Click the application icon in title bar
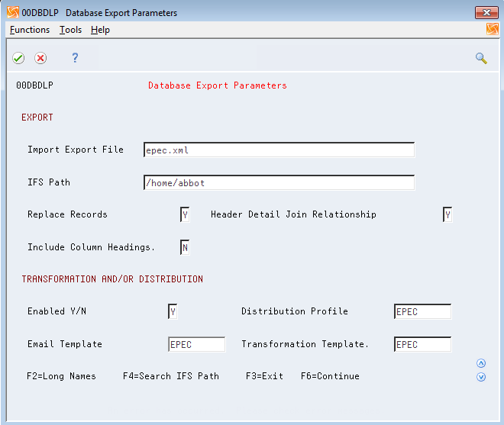This screenshot has width=504, height=425. (13, 12)
